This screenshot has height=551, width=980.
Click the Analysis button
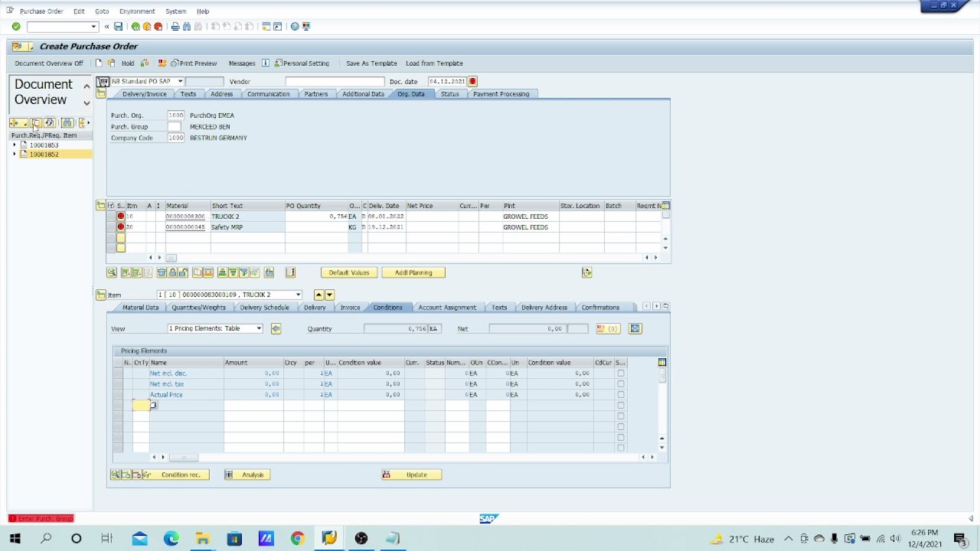click(247, 475)
